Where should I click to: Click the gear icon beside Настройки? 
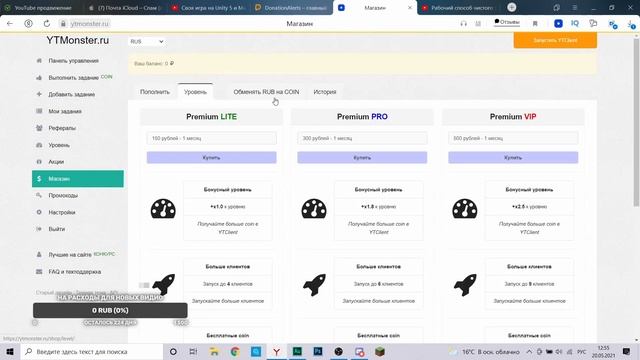point(39,212)
